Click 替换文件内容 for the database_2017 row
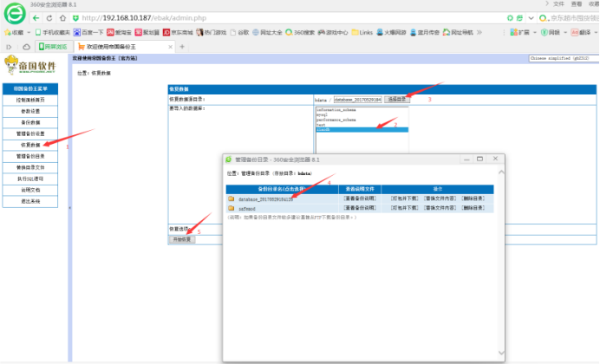This screenshot has height=364, width=600. pos(440,198)
